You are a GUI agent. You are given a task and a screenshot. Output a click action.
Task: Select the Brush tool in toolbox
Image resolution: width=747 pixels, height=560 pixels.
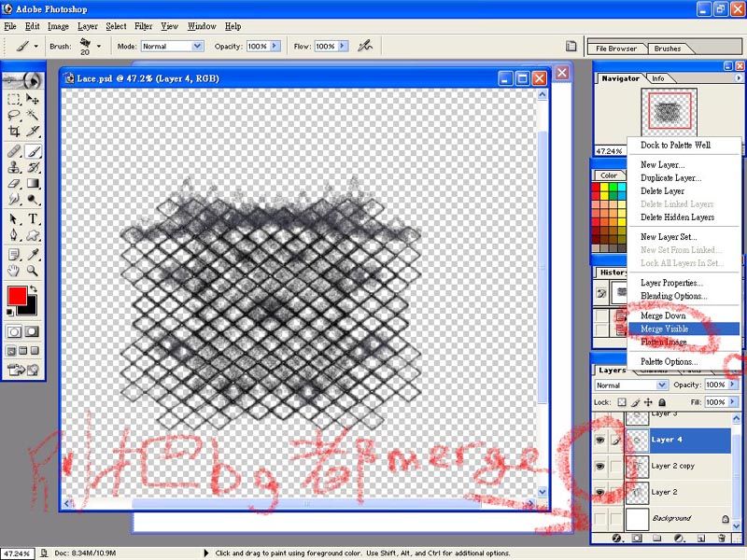[33, 151]
